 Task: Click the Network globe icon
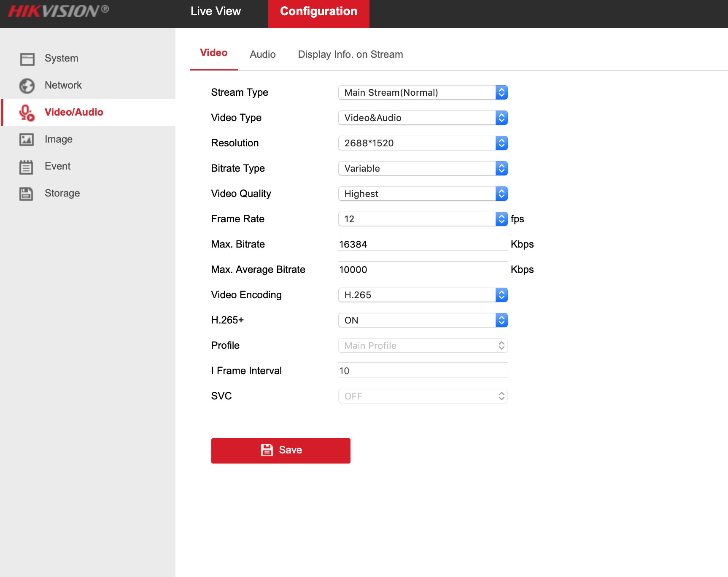click(x=27, y=86)
